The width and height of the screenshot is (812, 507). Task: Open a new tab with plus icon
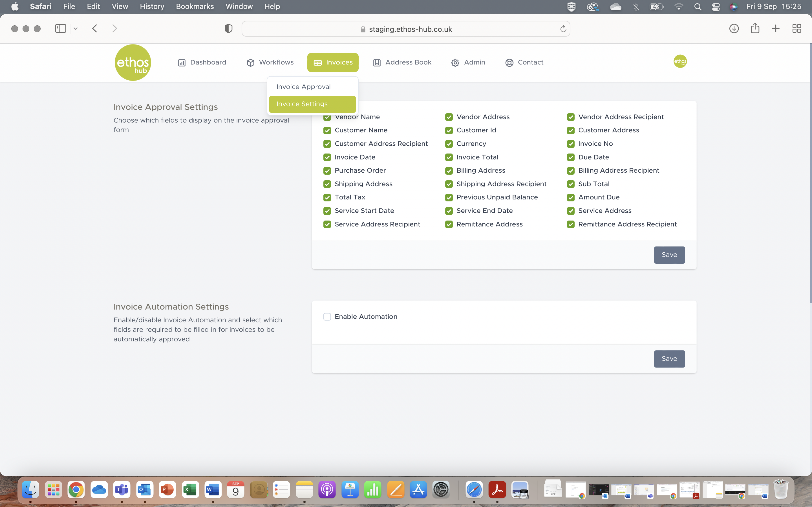775,28
